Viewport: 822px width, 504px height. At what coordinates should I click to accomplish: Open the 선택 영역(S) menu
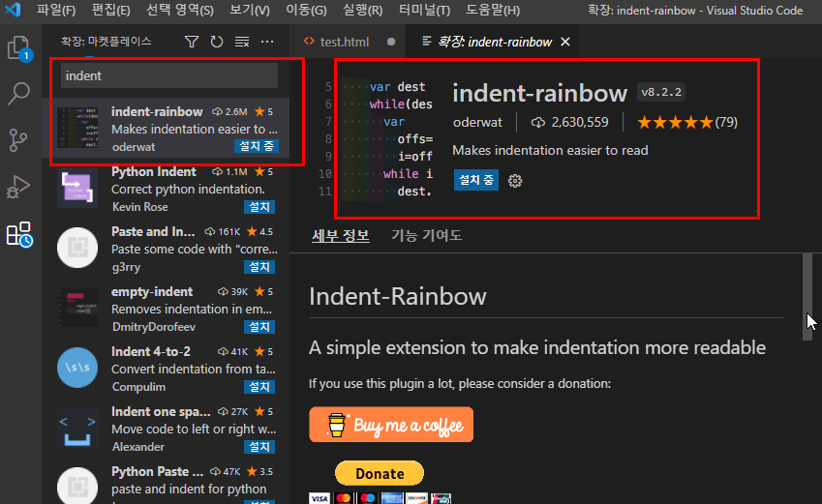click(x=180, y=10)
